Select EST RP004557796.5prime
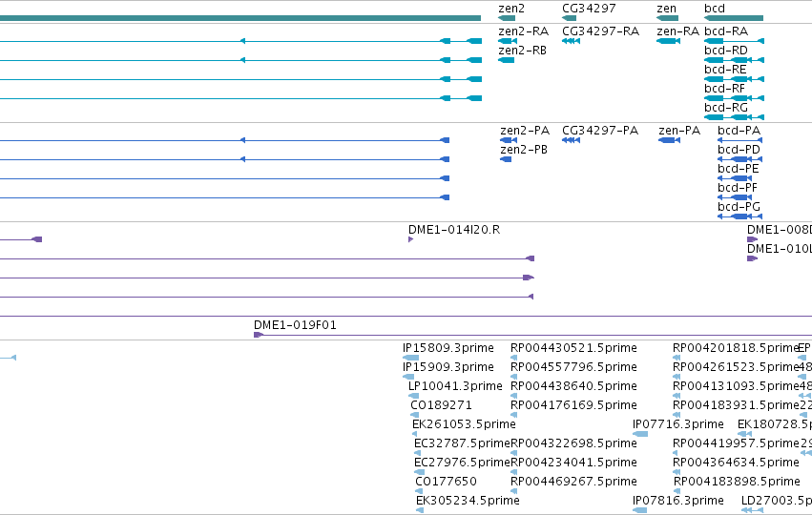Screen dimensions: 812x515 pyautogui.click(x=573, y=367)
